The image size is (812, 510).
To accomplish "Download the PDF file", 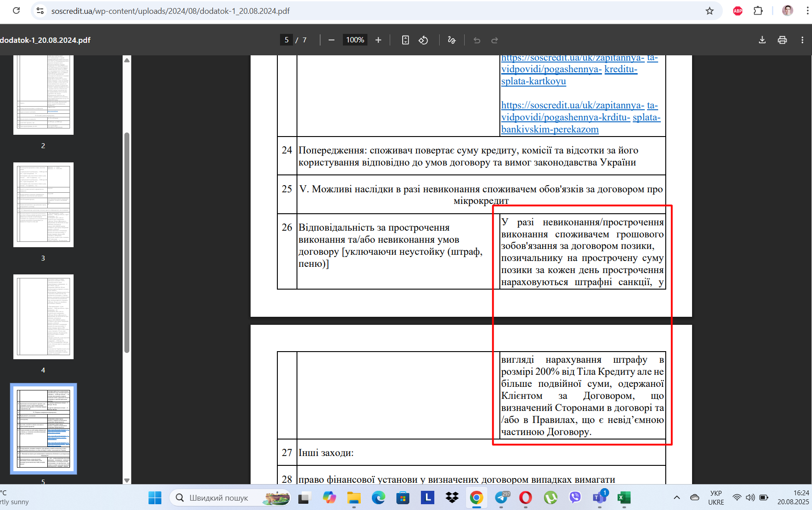I will point(762,40).
